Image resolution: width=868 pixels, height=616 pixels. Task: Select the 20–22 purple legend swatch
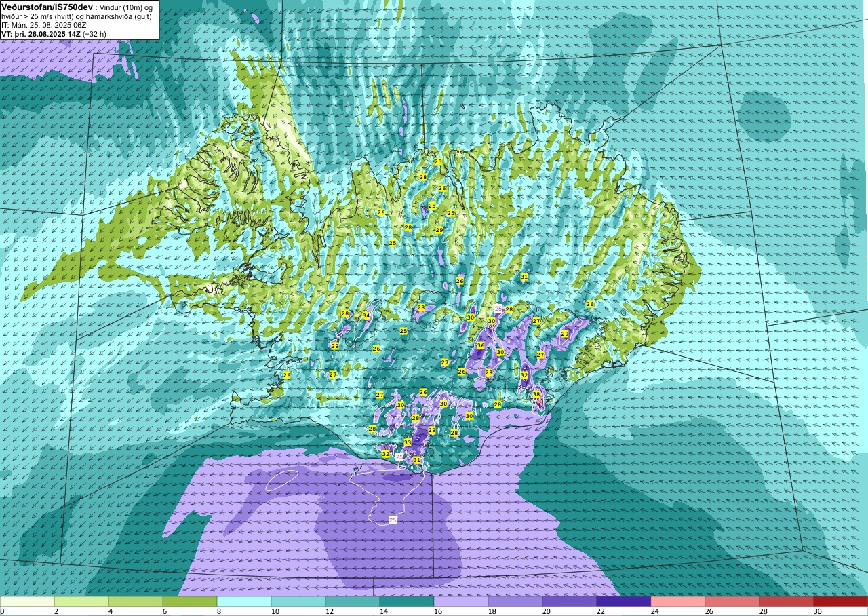click(570, 601)
